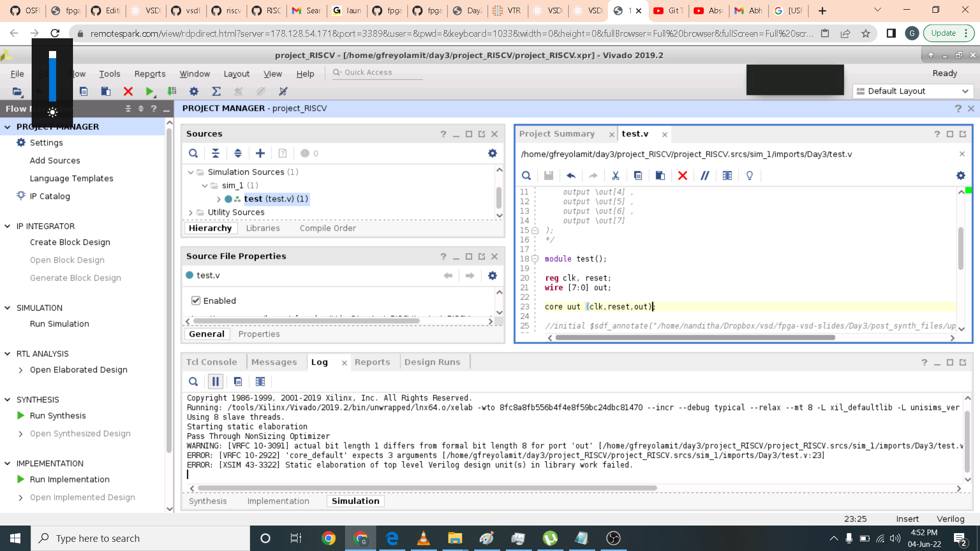Expand the Utility Sources tree node
The height and width of the screenshot is (551, 980).
(x=191, y=212)
